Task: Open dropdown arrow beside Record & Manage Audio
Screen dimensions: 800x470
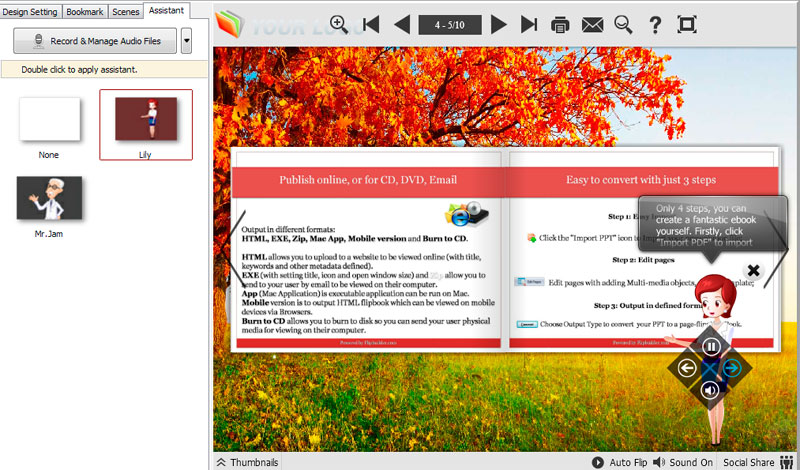Action: [187, 41]
